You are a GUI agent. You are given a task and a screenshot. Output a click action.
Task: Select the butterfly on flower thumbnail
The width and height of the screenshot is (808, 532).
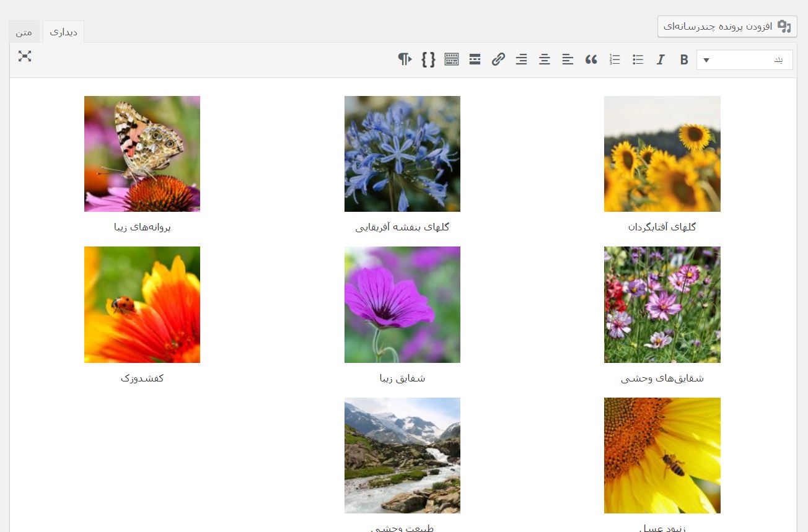142,154
